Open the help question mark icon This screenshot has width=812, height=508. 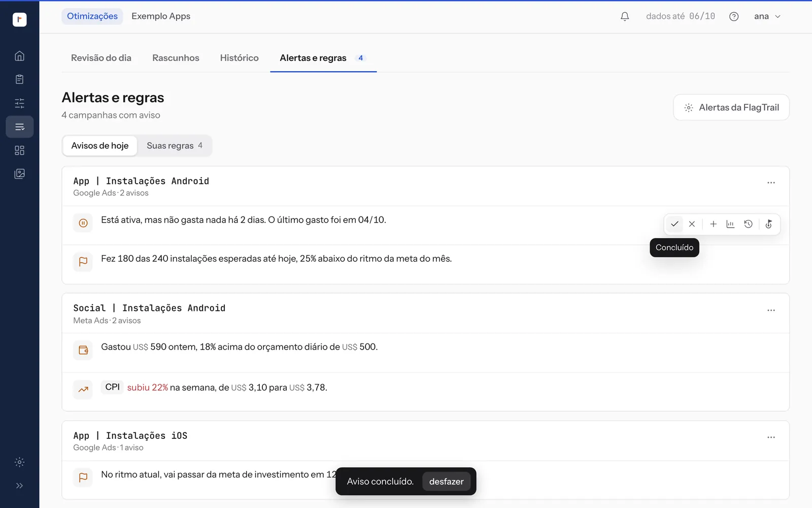point(734,16)
